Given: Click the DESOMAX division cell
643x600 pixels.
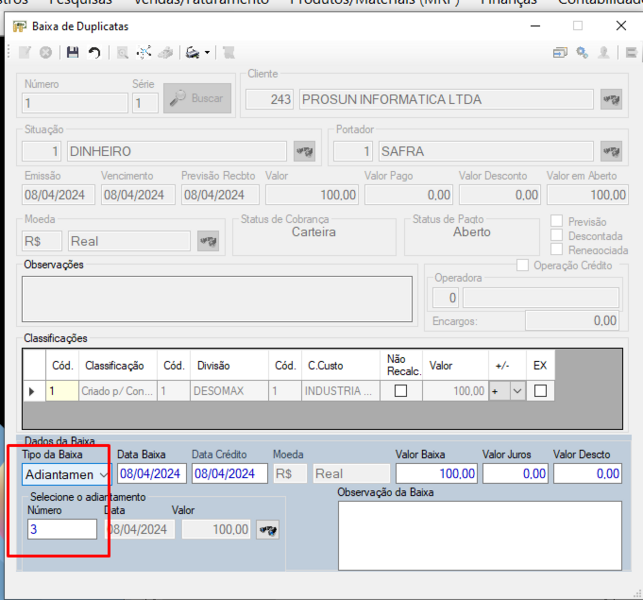Looking at the screenshot, I should point(229,391).
